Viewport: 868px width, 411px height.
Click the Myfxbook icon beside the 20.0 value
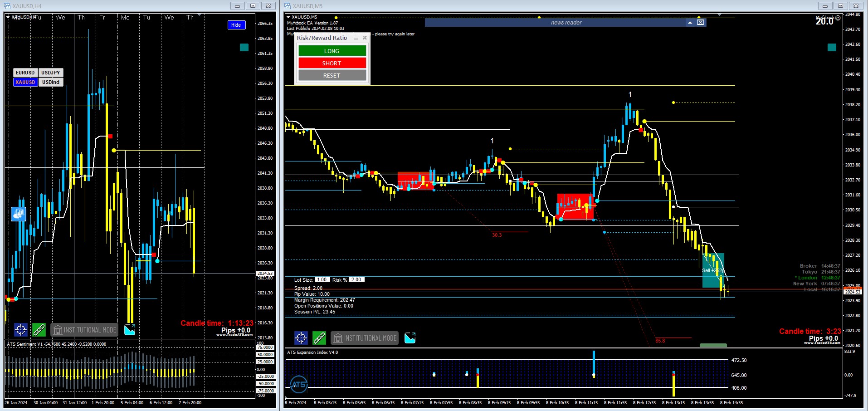coord(838,18)
